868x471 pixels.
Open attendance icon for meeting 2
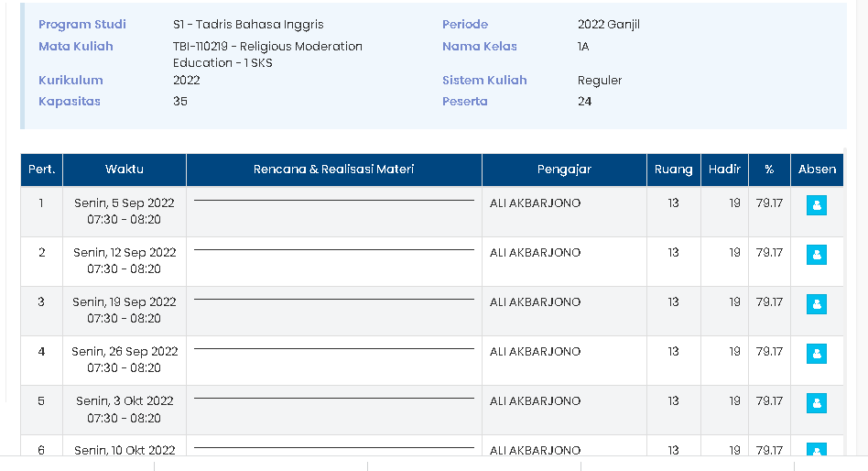(817, 255)
